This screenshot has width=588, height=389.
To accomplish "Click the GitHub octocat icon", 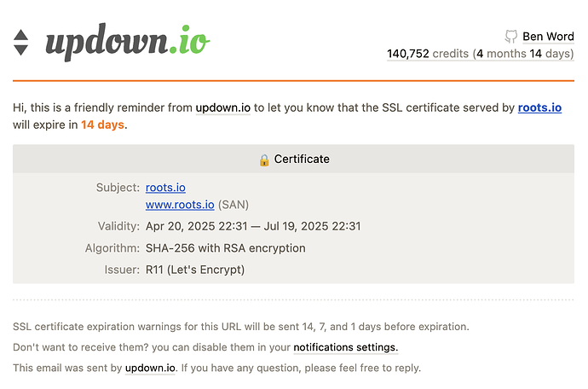I will coord(510,37).
